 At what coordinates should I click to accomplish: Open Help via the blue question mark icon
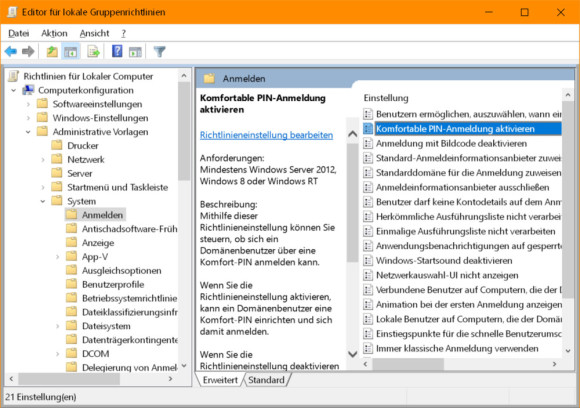pos(117,51)
